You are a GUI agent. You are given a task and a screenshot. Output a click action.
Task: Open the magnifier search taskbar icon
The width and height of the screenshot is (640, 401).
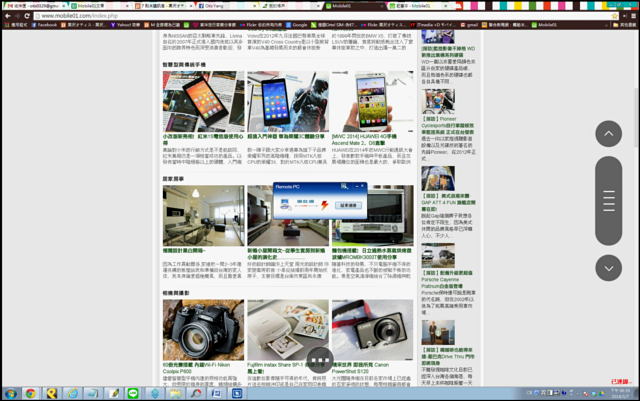(x=196, y=394)
